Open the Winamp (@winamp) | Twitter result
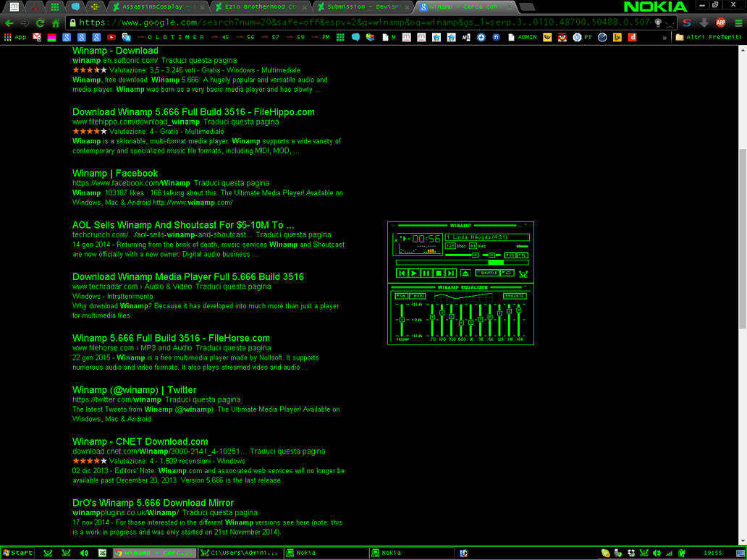Screen dimensions: 747x560 135,389
